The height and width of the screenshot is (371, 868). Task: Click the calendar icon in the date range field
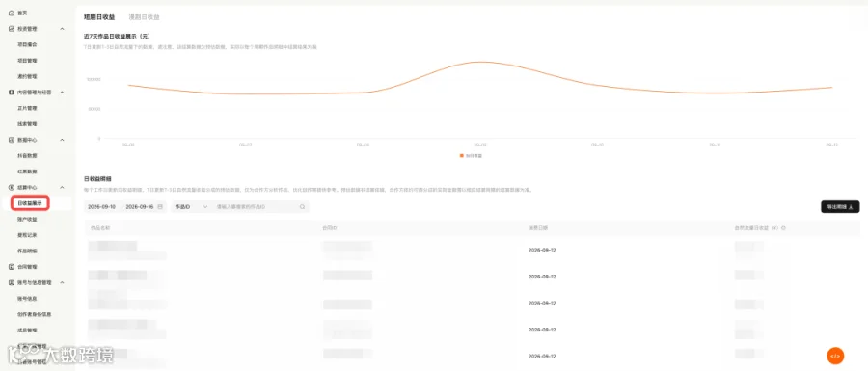tap(160, 207)
